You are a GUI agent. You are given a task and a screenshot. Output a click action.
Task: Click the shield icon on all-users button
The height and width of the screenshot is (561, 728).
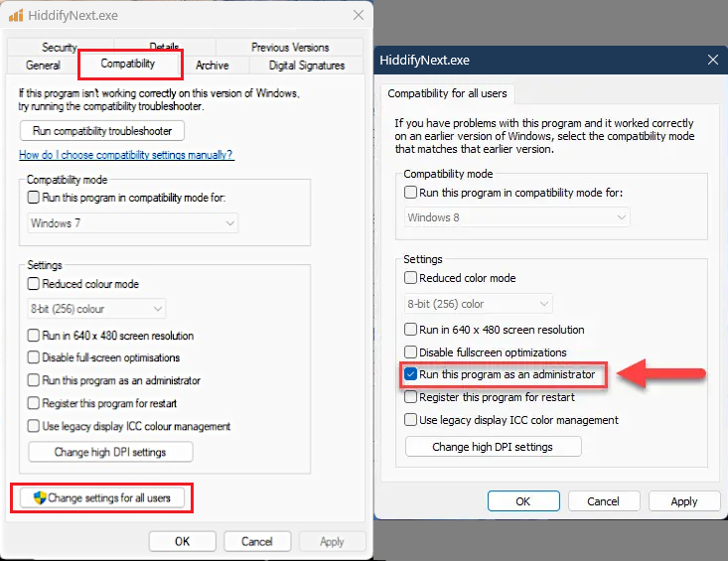(x=40, y=497)
